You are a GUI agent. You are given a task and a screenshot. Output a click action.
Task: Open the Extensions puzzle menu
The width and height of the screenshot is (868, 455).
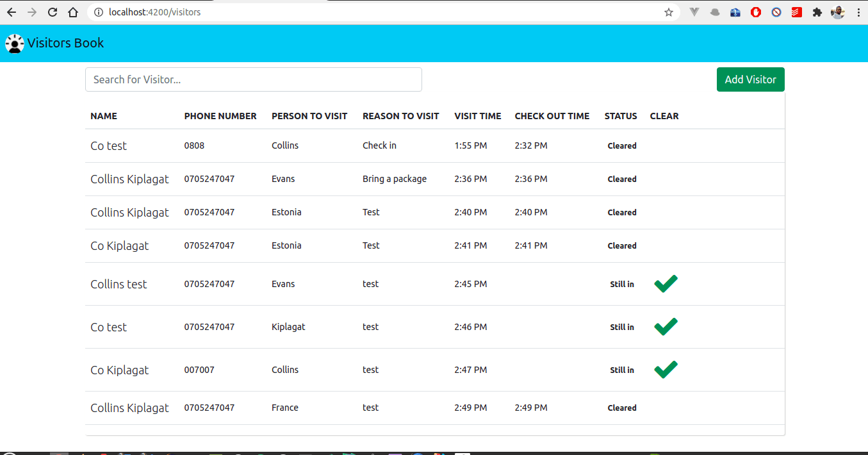[817, 12]
